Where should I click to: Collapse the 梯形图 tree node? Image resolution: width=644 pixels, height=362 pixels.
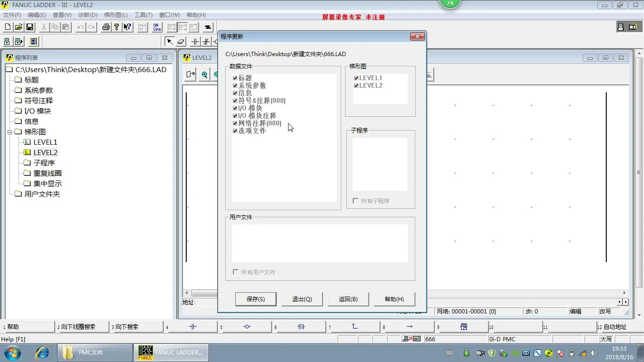coord(9,132)
